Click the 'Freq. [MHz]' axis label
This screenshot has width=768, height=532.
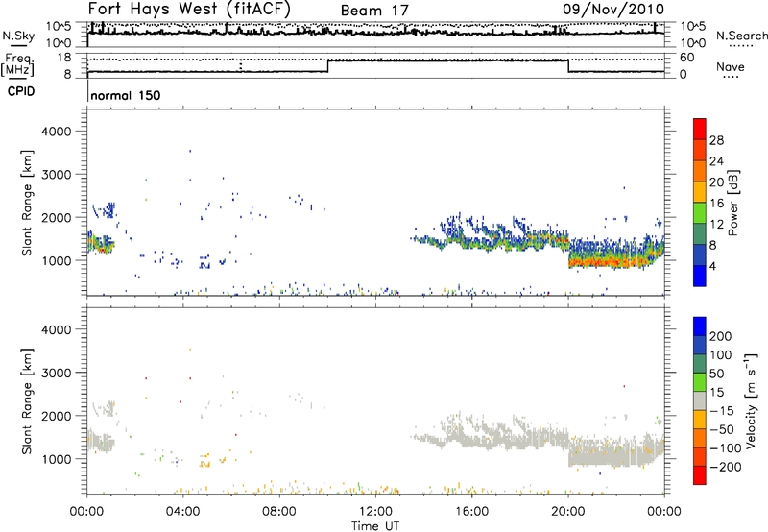click(x=19, y=65)
